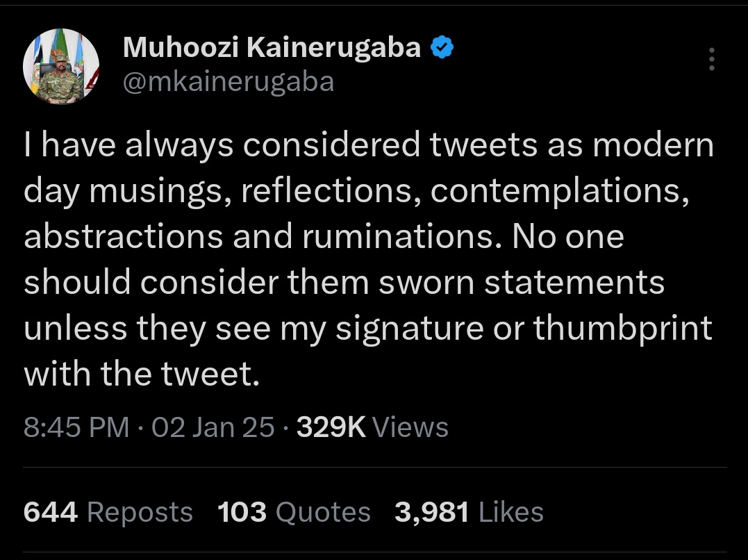Screen dimensions: 748x560
Task: Click the blue verified badge
Action: click(x=442, y=48)
